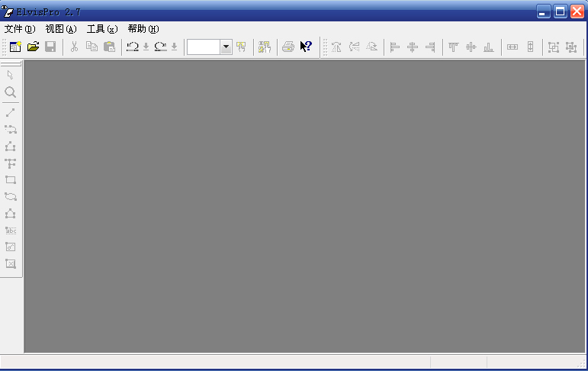Click the New document icon
This screenshot has width=588, height=371.
point(15,47)
